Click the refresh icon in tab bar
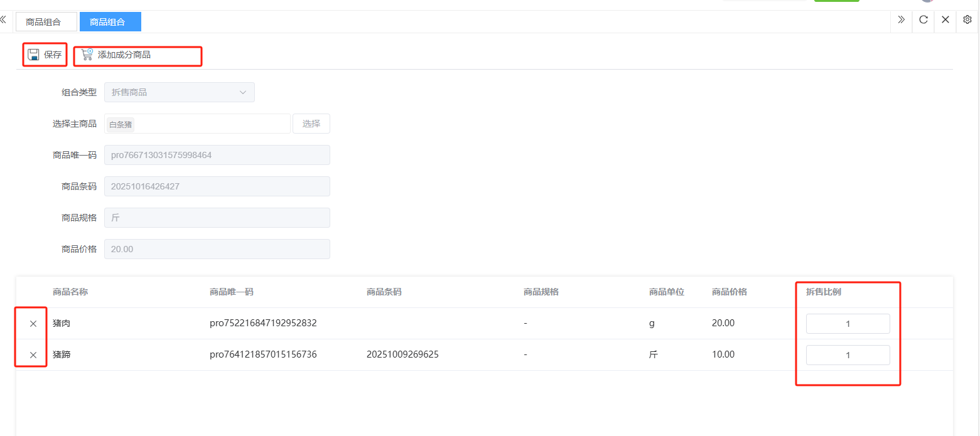Image resolution: width=980 pixels, height=436 pixels. tap(923, 19)
